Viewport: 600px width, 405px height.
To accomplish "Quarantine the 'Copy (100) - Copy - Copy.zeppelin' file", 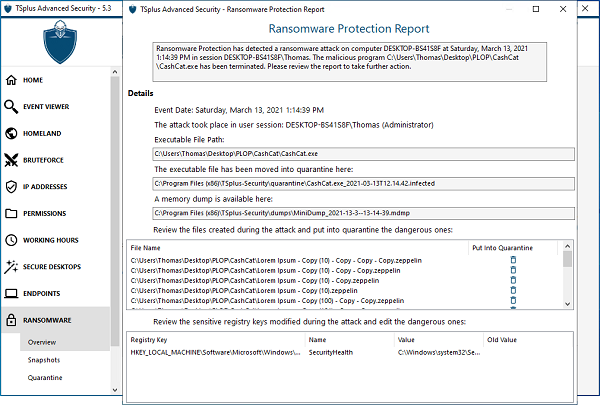I will click(513, 300).
